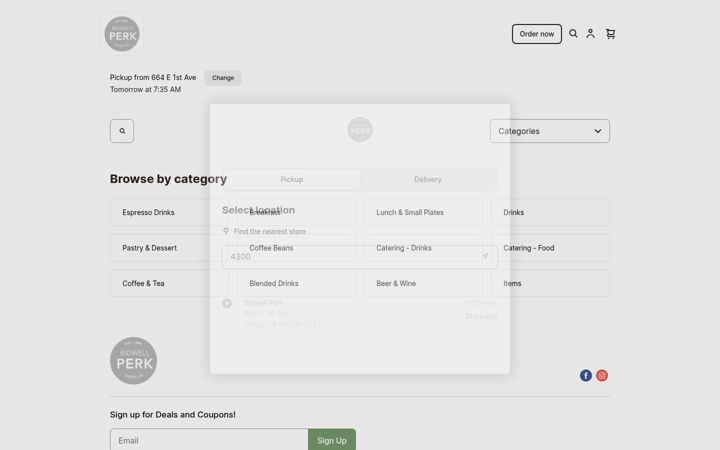Click Change pickup location button
This screenshot has width=720, height=450.
[x=223, y=78]
